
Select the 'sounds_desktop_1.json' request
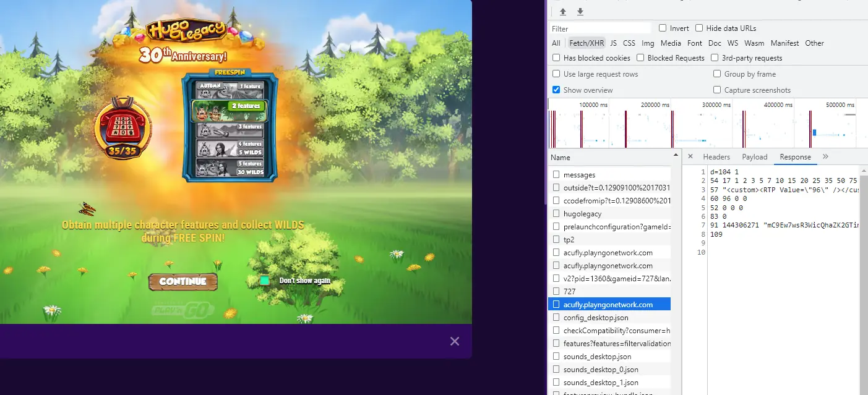pyautogui.click(x=609, y=383)
